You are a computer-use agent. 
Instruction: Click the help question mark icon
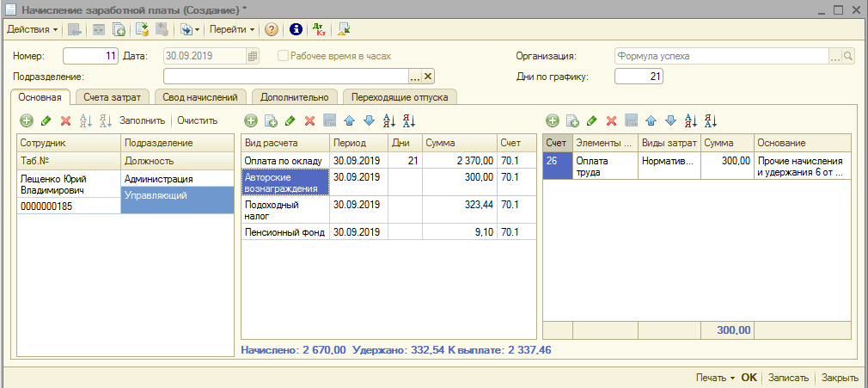click(272, 29)
